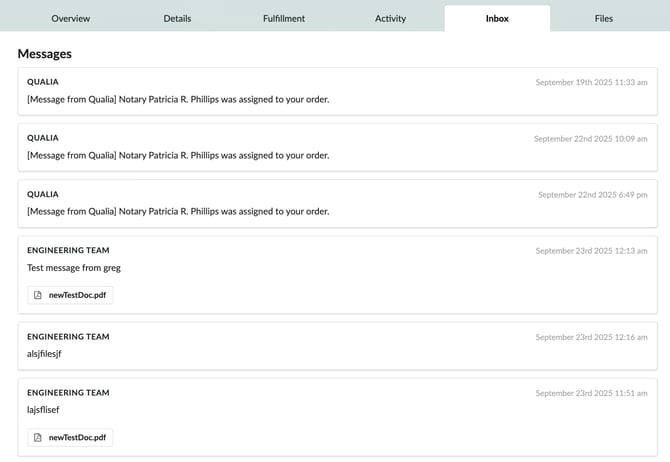The image size is (670, 462).
Task: Select Qualia message from September 22nd 6:49 pm
Action: pyautogui.click(x=177, y=211)
